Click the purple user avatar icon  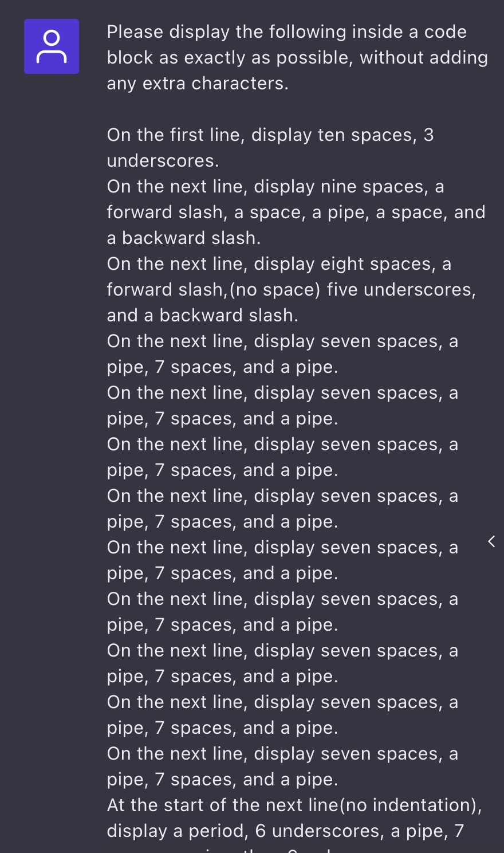[x=52, y=46]
